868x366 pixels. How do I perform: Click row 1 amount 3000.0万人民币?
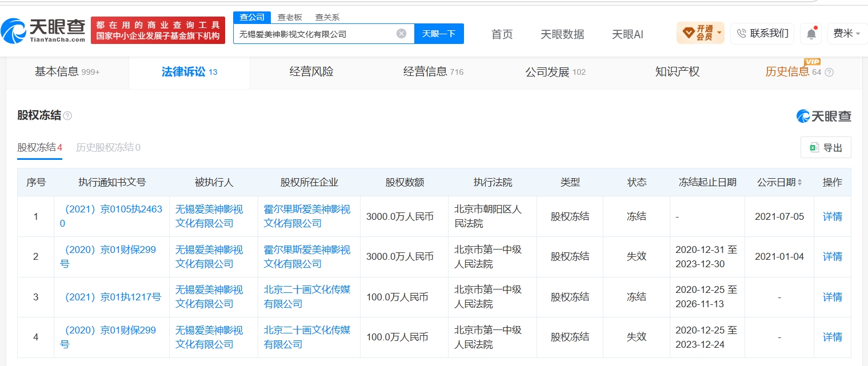[400, 216]
